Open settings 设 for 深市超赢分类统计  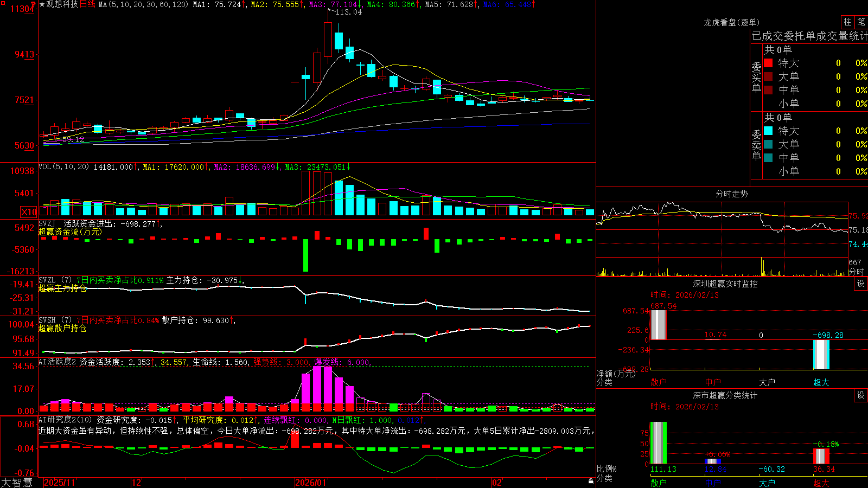coord(860,395)
